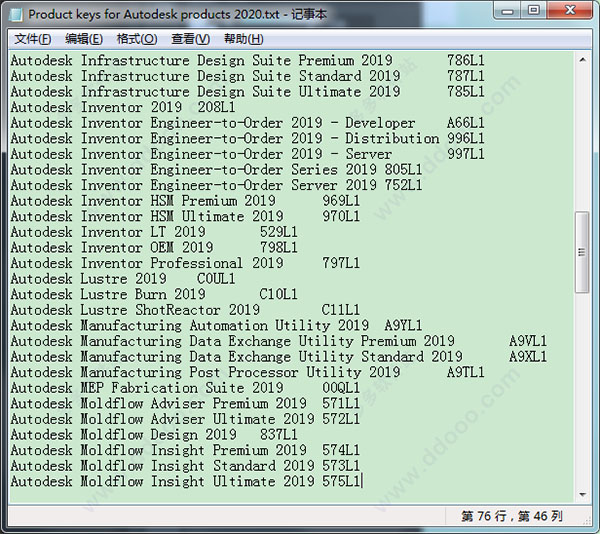The height and width of the screenshot is (534, 600).
Task: Click product key A9XL1
Action: tap(528, 357)
